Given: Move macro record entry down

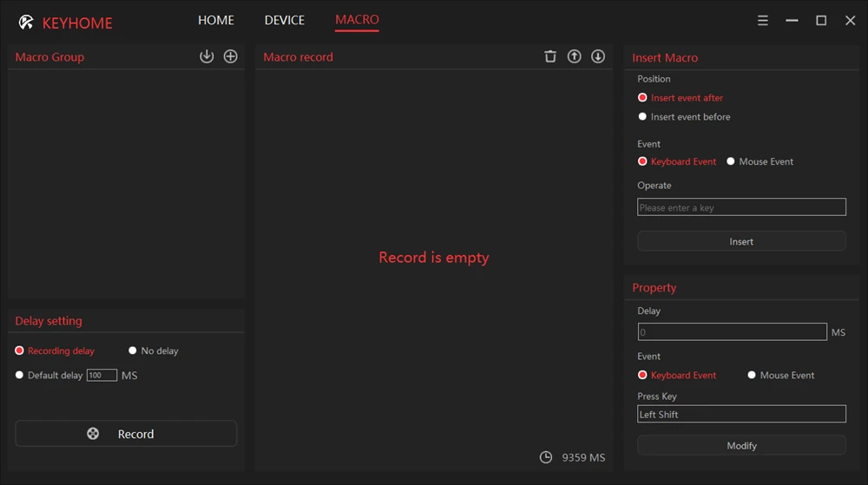Looking at the screenshot, I should point(598,56).
